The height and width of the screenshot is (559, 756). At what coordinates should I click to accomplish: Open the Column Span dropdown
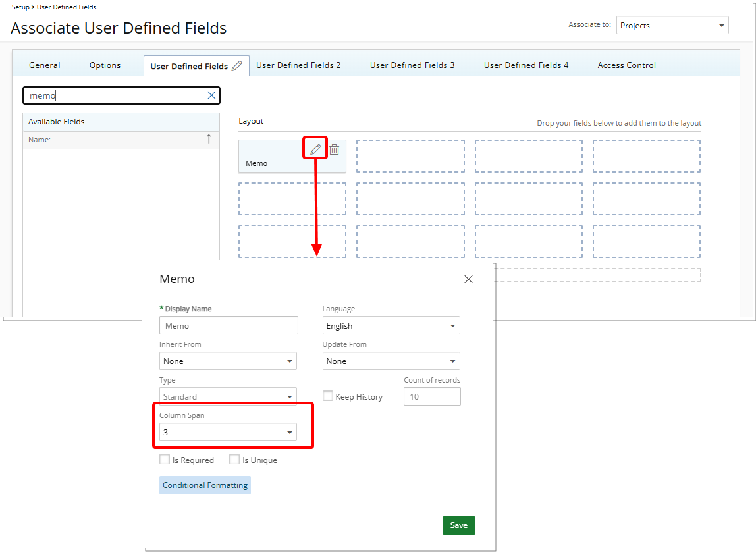pos(289,433)
